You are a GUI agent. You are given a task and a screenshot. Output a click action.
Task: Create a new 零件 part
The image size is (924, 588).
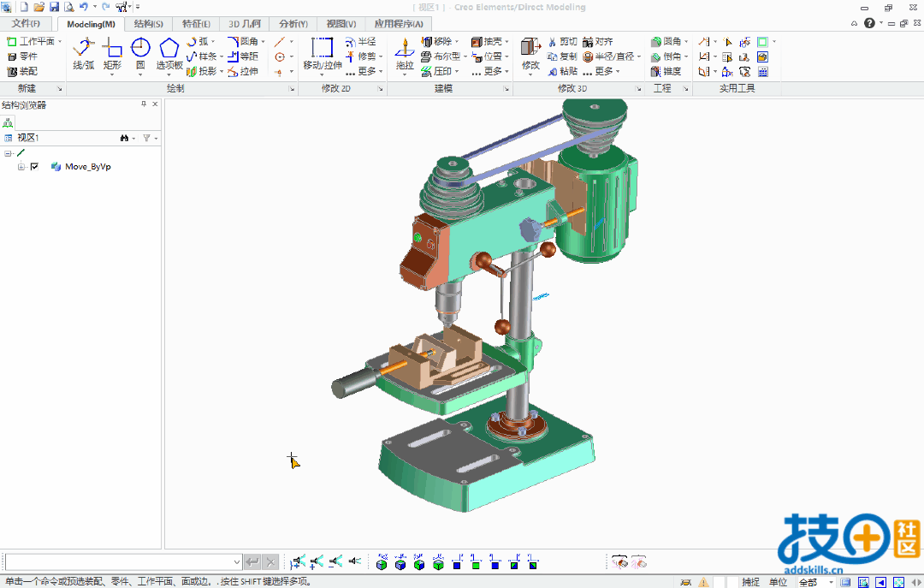[x=22, y=56]
